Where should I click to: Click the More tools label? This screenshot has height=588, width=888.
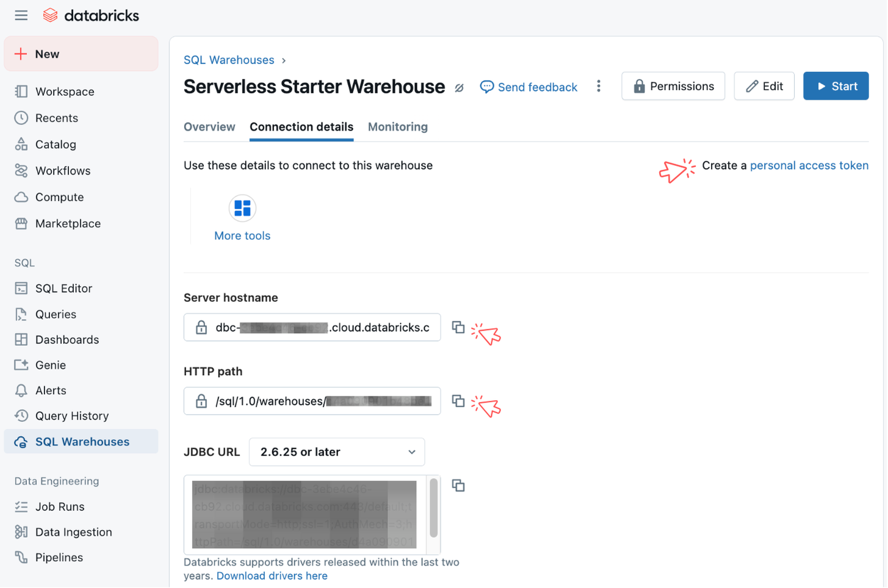242,235
